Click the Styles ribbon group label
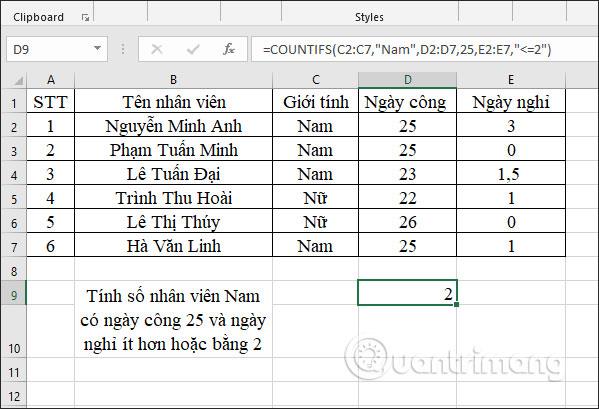This screenshot has width=599, height=409. [369, 17]
